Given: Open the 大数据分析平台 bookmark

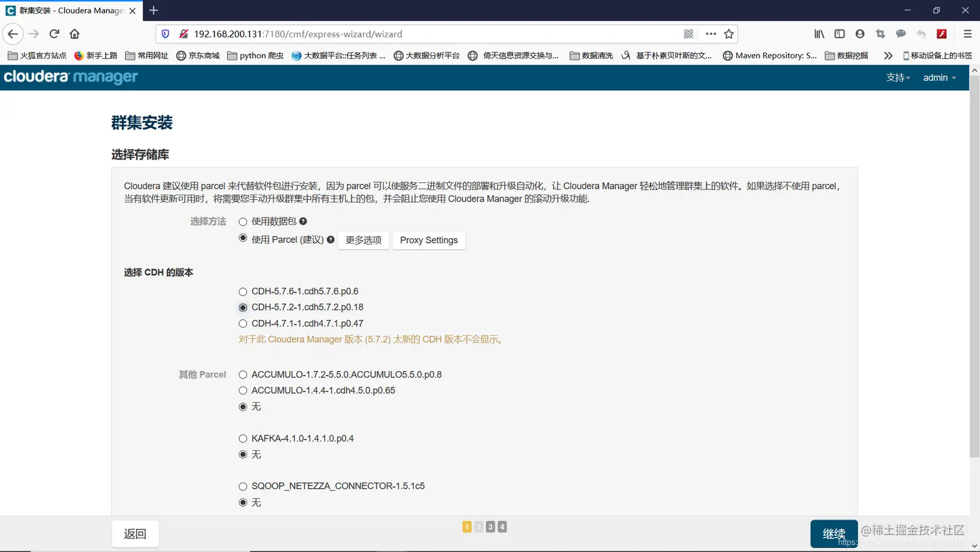Looking at the screenshot, I should (426, 56).
